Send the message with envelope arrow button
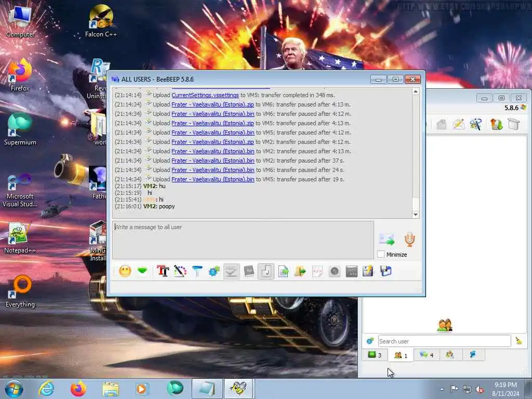The height and width of the screenshot is (399, 532). coord(387,239)
